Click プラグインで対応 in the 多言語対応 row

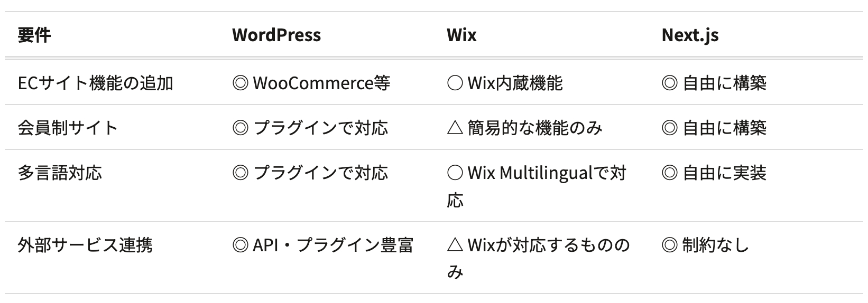click(x=310, y=173)
